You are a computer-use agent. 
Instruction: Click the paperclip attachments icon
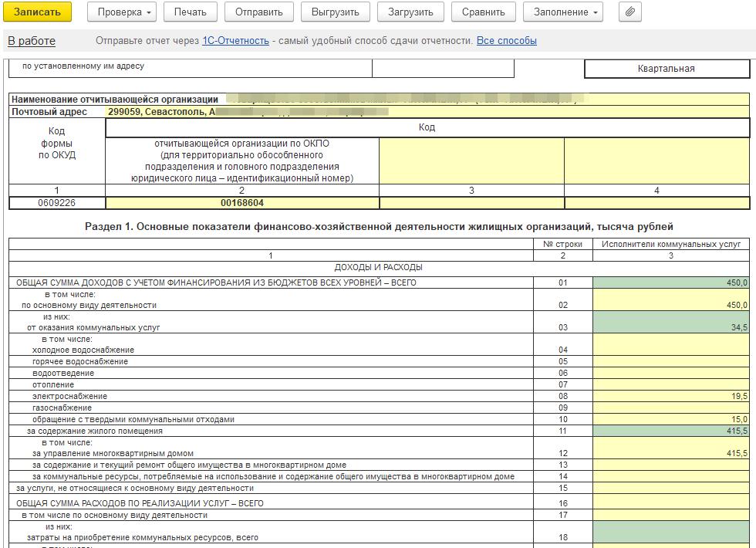pyautogui.click(x=629, y=12)
